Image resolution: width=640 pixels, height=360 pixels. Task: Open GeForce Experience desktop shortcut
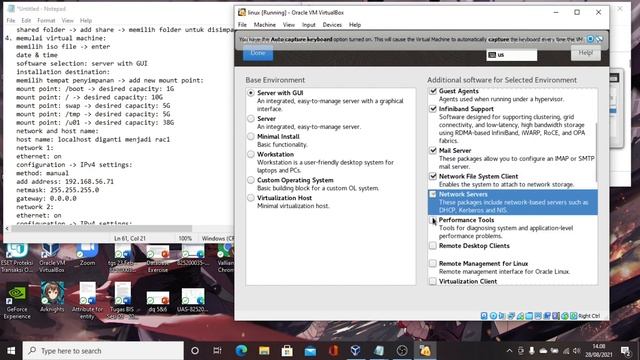[x=17, y=301]
